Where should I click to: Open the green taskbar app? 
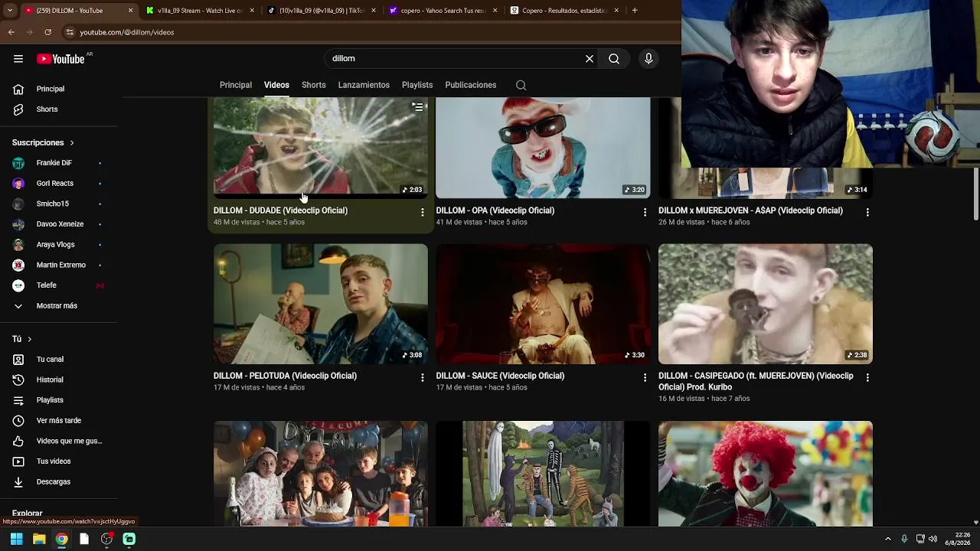(129, 539)
